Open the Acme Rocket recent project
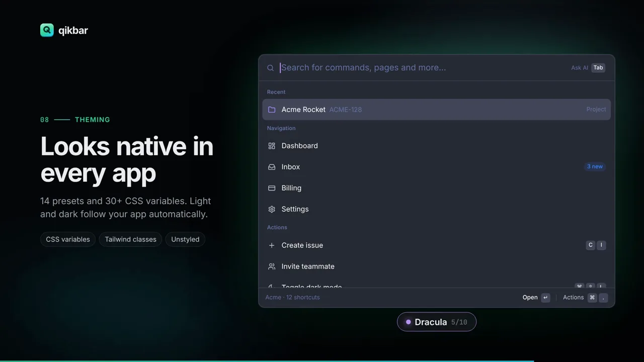This screenshot has height=362, width=644. (x=436, y=110)
